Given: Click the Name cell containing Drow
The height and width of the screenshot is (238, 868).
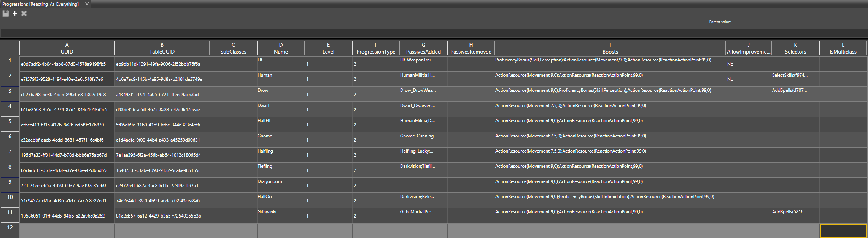Looking at the screenshot, I should pos(281,94).
